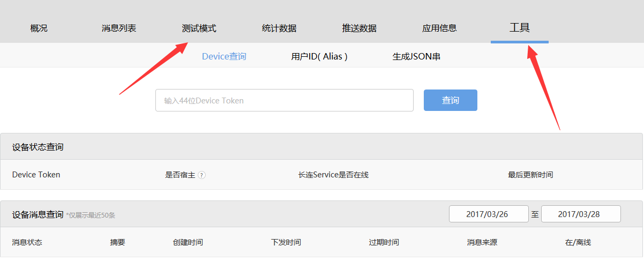Click the 消息来源 column header
The width and height of the screenshot is (644, 261).
482,242
